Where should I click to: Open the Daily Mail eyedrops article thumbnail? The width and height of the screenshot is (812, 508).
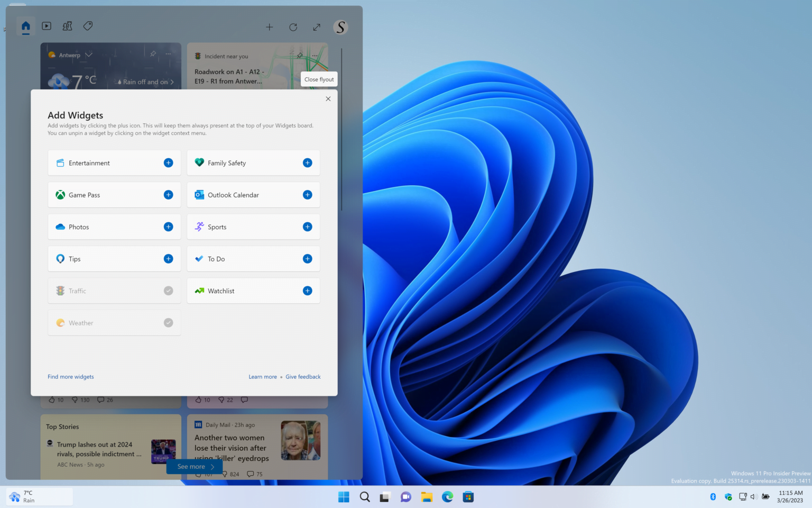pyautogui.click(x=300, y=440)
